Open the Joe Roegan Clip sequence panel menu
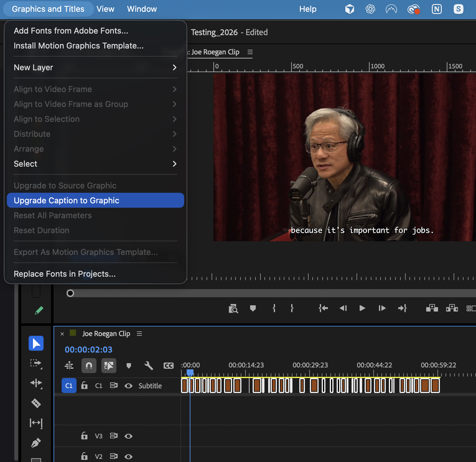 click(x=139, y=334)
